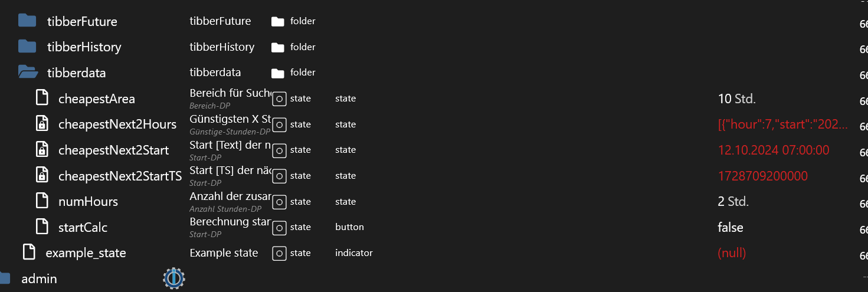The width and height of the screenshot is (868, 292).
Task: Click the 2 Std. value of numHours
Action: pos(733,201)
